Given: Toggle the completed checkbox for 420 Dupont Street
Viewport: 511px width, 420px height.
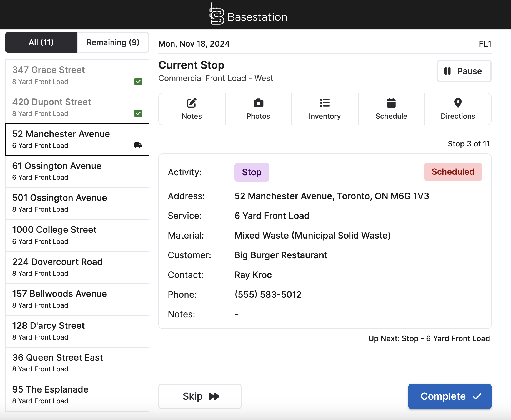Looking at the screenshot, I should [x=138, y=113].
